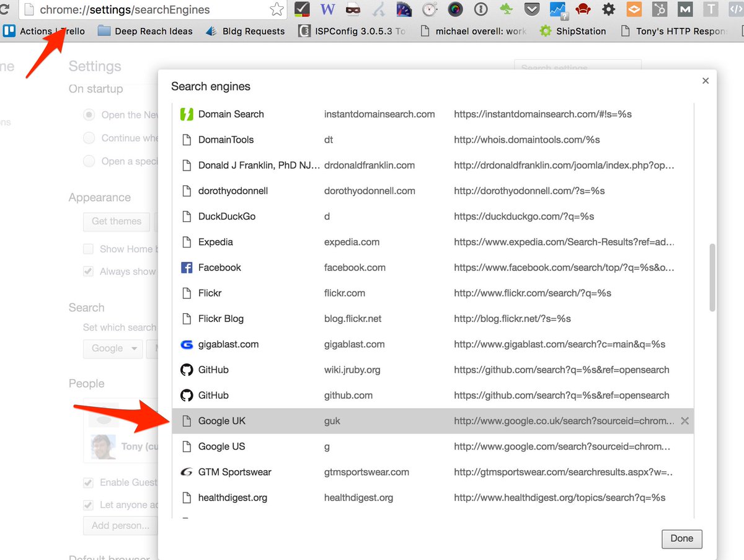744x560 pixels.
Task: Click GitHub icon in wiki.jruby.org row
Action: 186,370
